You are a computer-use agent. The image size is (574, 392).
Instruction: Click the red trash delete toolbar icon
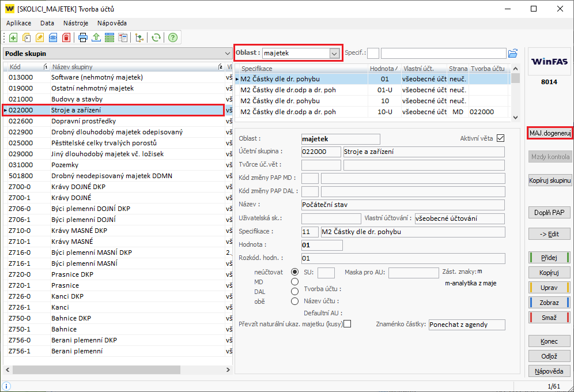point(66,37)
